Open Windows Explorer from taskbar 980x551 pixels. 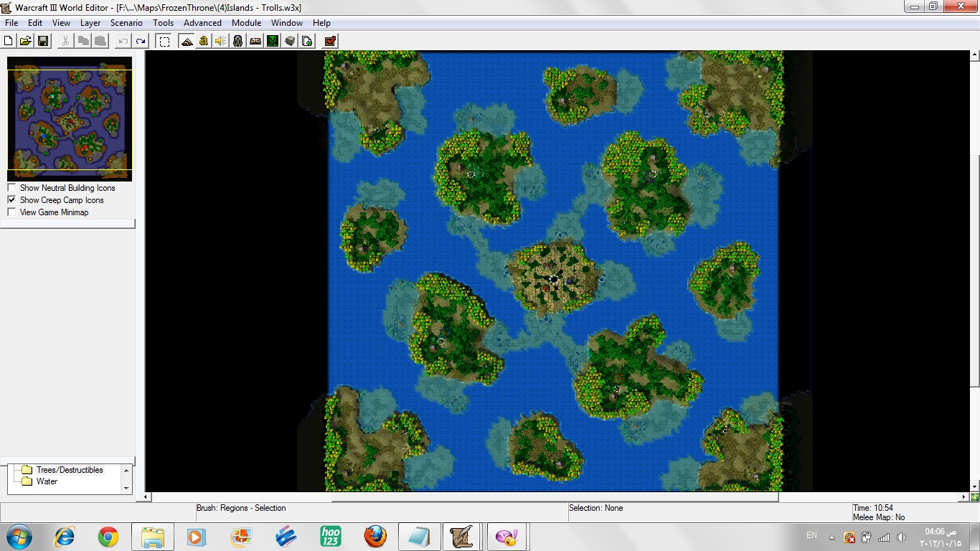tap(153, 537)
